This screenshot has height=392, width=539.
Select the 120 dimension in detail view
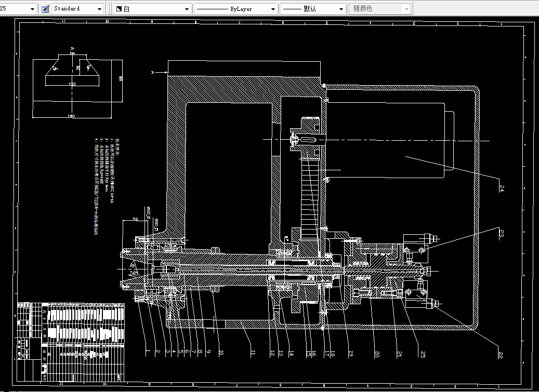click(72, 84)
